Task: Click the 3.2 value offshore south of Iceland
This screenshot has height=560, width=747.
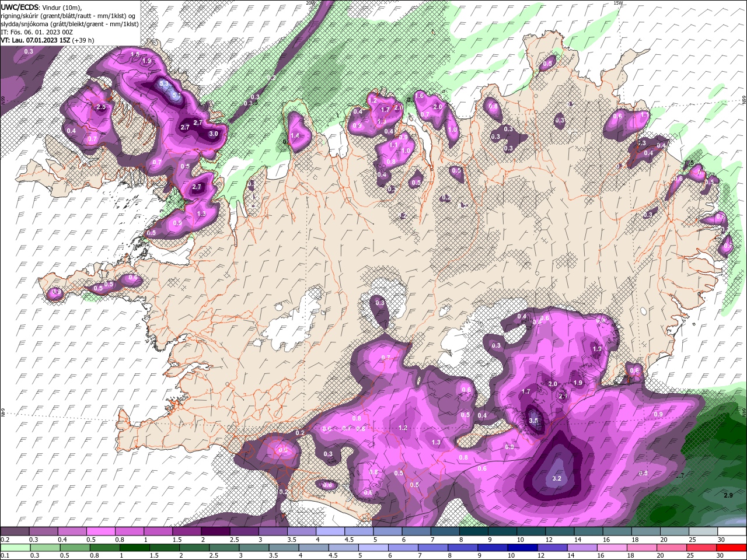Action: pos(556,478)
